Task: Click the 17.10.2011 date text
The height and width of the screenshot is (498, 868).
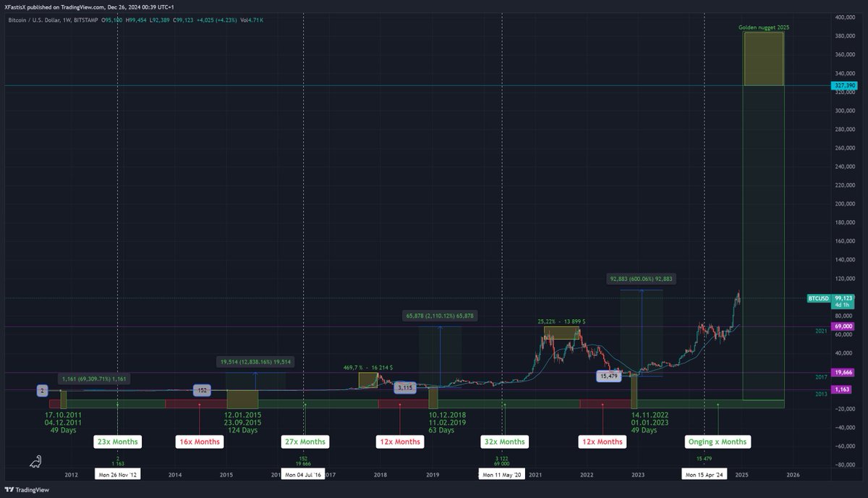Action: pyautogui.click(x=63, y=415)
